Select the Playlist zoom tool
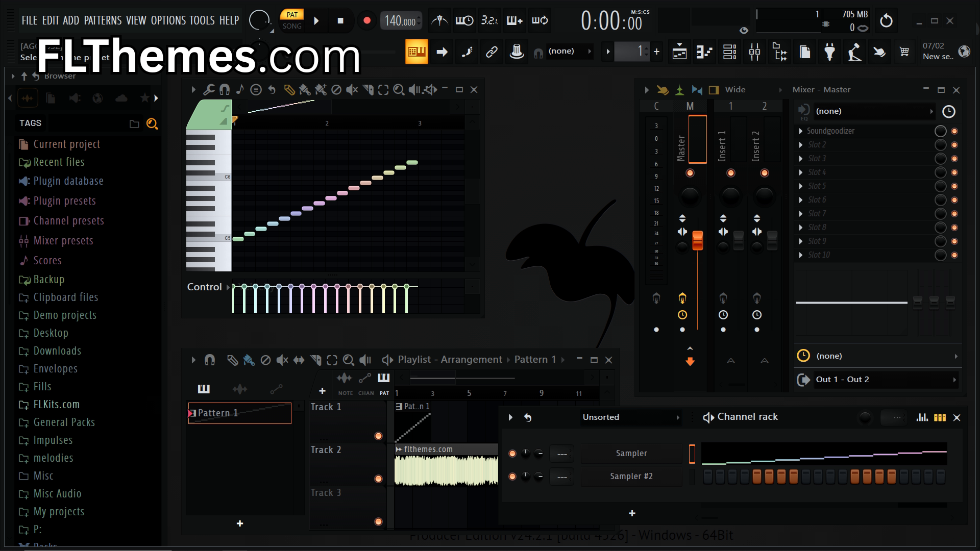 pos(348,360)
